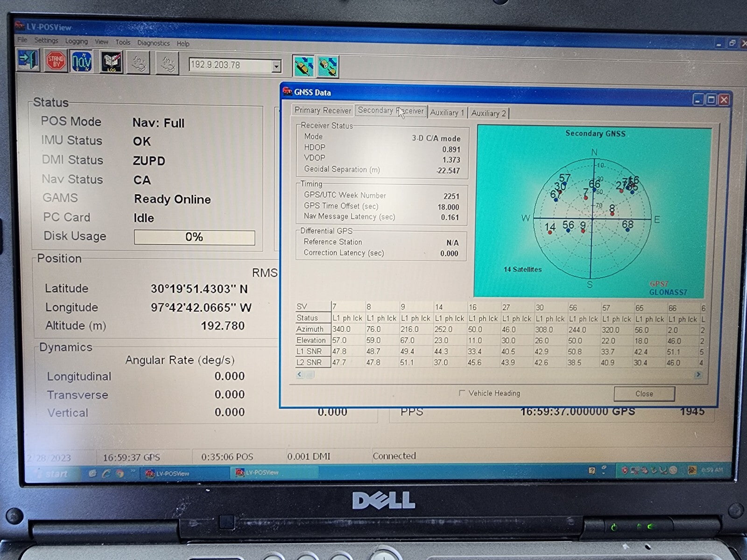Enable the Vehicle Heading checkbox
Screen dimensions: 747x560
(x=462, y=393)
